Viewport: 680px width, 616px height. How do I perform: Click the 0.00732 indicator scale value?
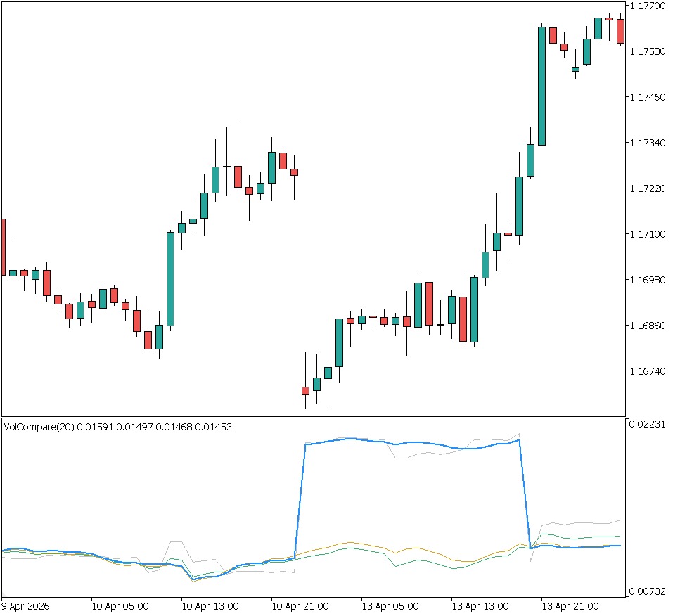point(648,591)
